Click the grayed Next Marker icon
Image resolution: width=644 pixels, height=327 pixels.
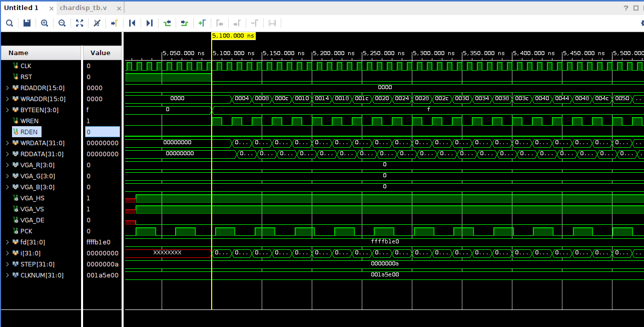click(237, 23)
